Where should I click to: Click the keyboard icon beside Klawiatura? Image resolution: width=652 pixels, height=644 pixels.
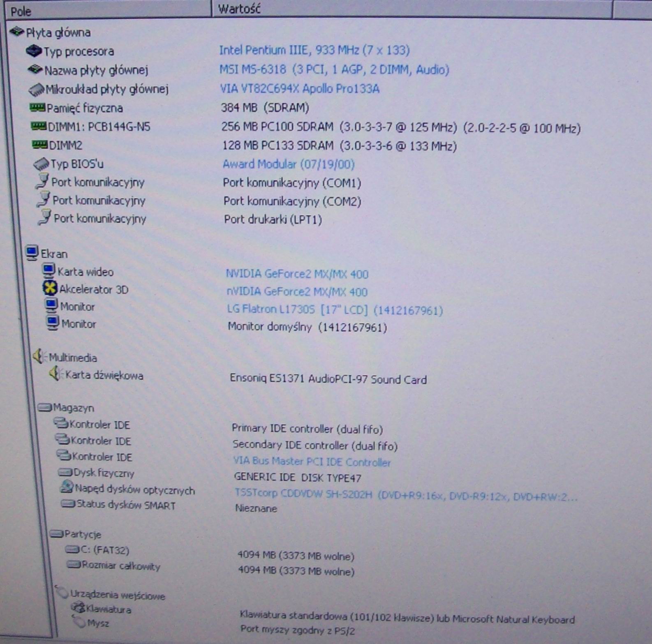78,608
